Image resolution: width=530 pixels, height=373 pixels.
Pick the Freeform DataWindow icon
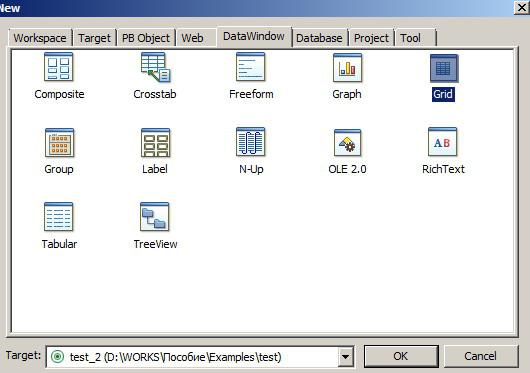click(250, 67)
